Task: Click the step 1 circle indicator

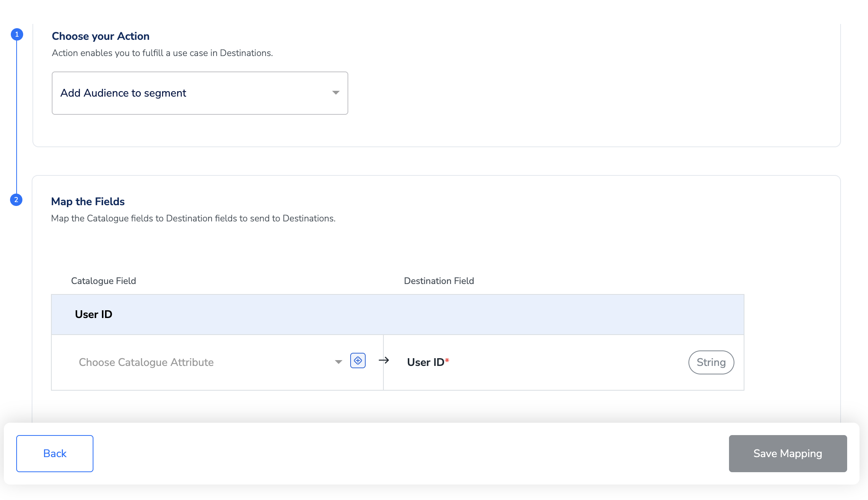Action: click(17, 34)
